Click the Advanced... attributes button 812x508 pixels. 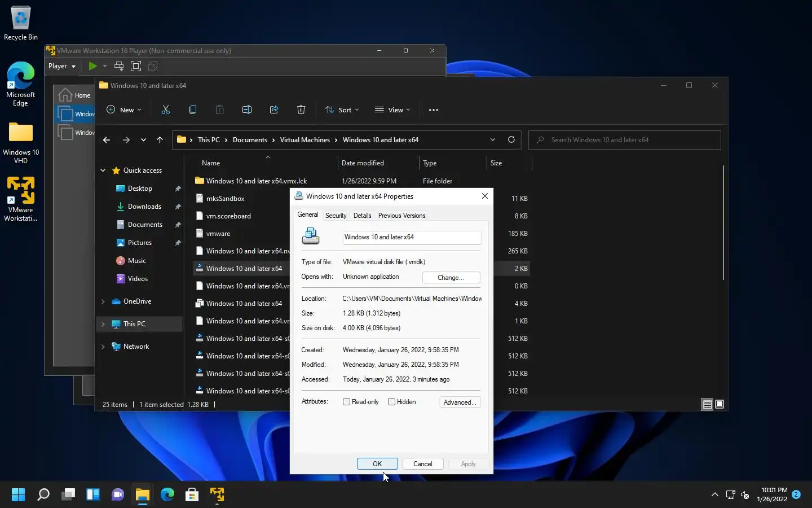[460, 402]
